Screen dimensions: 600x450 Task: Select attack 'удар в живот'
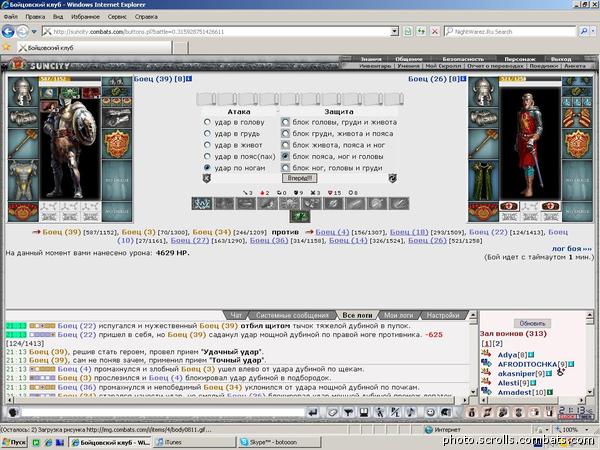[207, 145]
